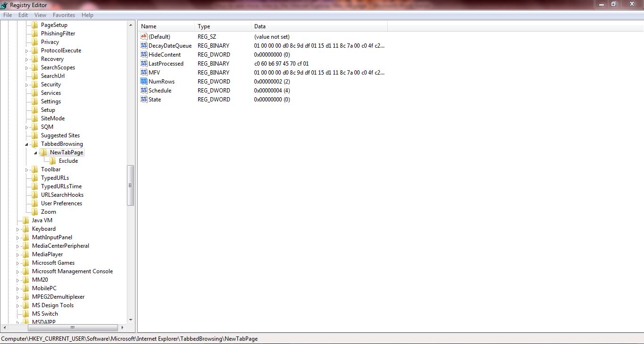The image size is (644, 344).
Task: Collapse the TabbedBrowsing key
Action: coord(27,144)
